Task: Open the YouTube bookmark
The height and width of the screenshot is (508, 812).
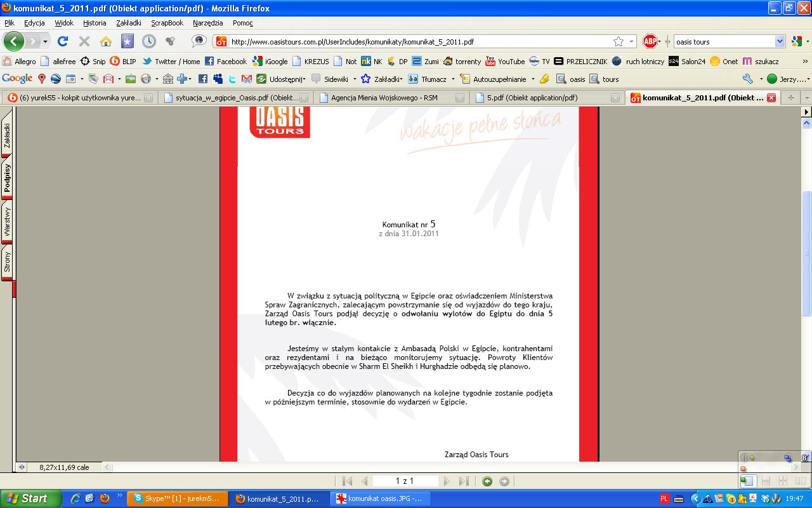Action: pos(505,62)
